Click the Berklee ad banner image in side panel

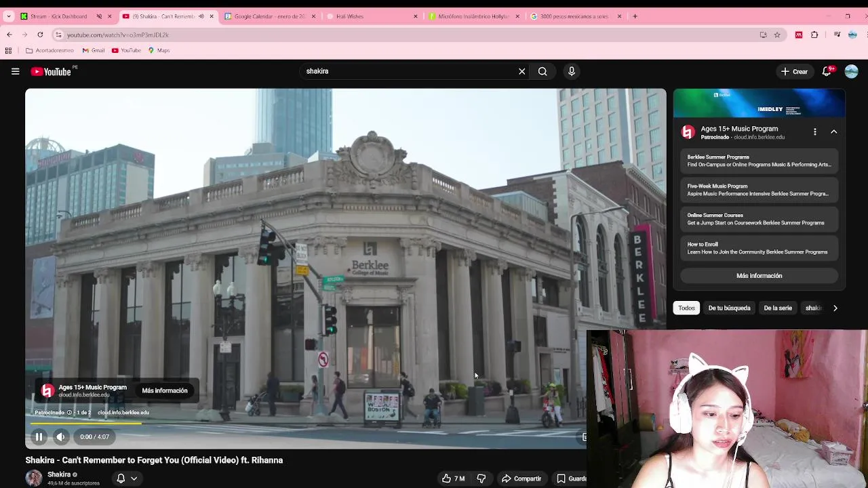pos(759,103)
